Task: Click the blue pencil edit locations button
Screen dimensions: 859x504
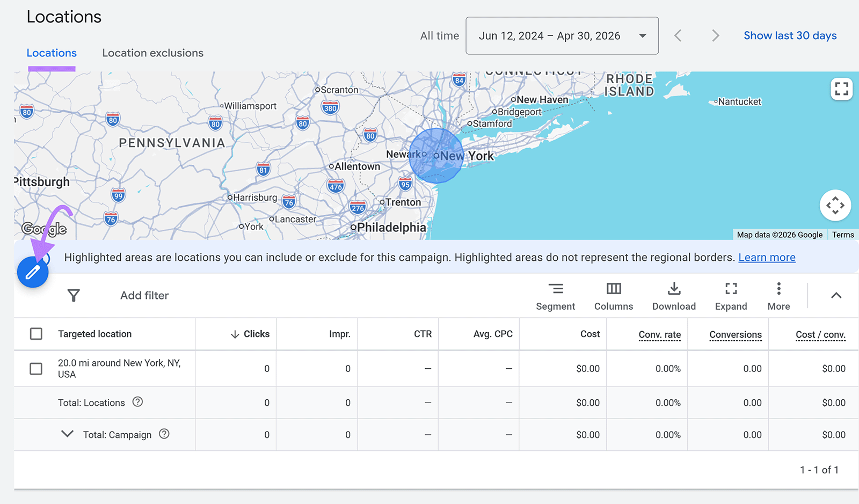Action: [33, 272]
